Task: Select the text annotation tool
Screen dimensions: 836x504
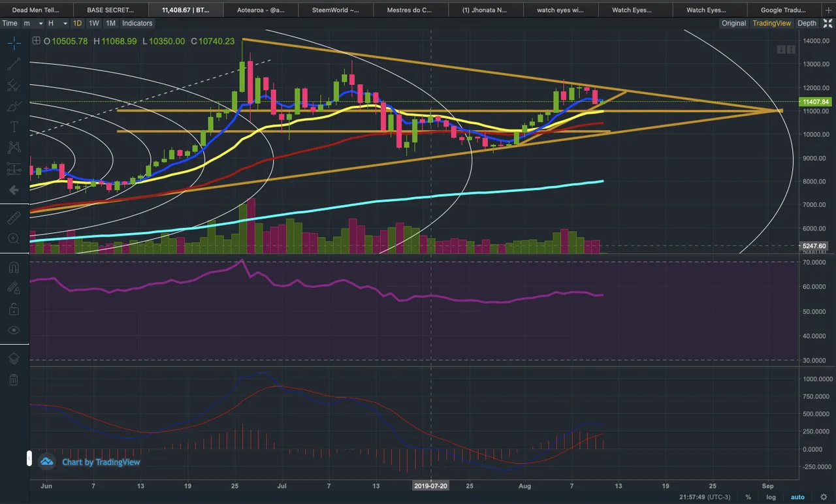Action: (x=14, y=127)
